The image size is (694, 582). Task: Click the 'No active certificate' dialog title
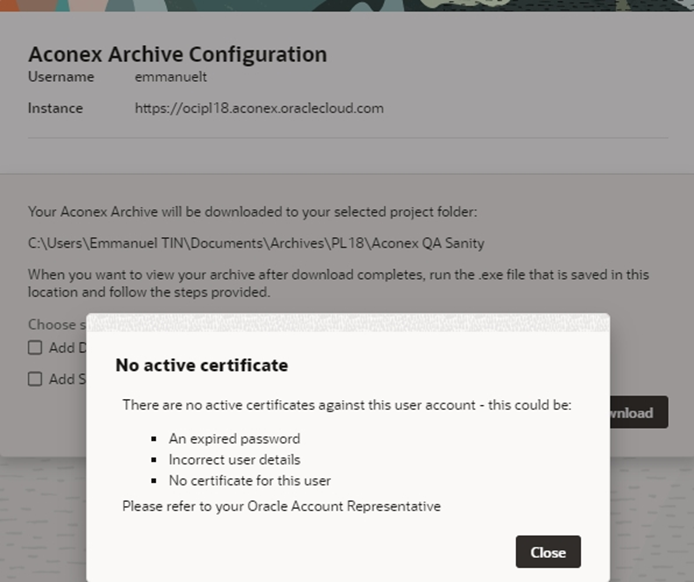click(x=202, y=365)
